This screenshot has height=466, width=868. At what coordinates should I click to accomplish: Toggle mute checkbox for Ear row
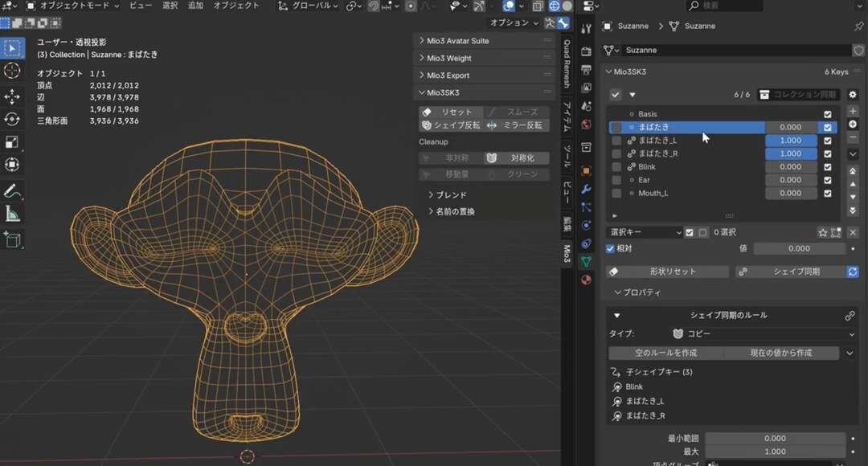click(x=828, y=181)
